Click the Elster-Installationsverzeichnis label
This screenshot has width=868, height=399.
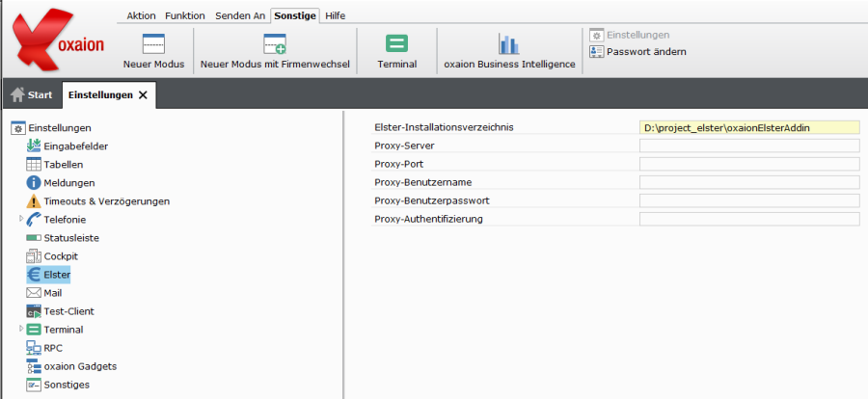[444, 127]
